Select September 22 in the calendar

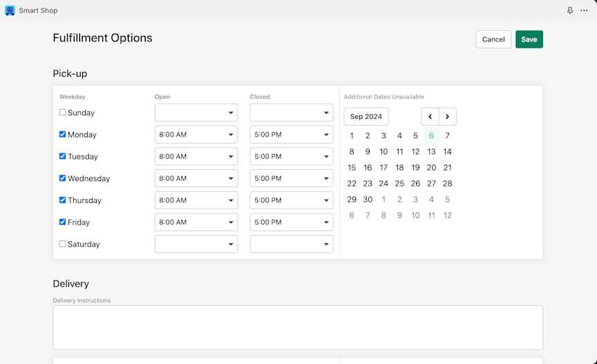tap(352, 184)
